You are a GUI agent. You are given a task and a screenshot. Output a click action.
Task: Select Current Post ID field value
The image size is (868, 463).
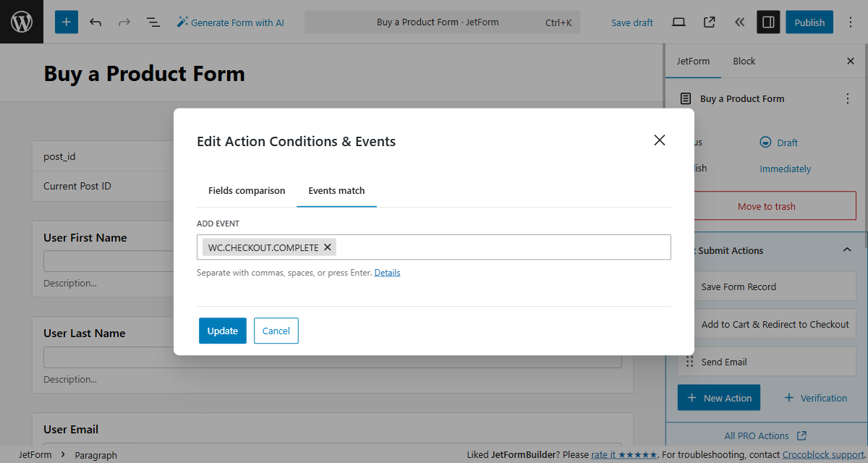tap(77, 186)
